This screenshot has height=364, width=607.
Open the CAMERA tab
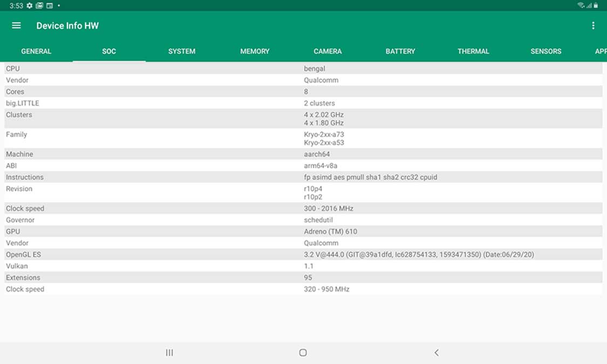click(328, 51)
